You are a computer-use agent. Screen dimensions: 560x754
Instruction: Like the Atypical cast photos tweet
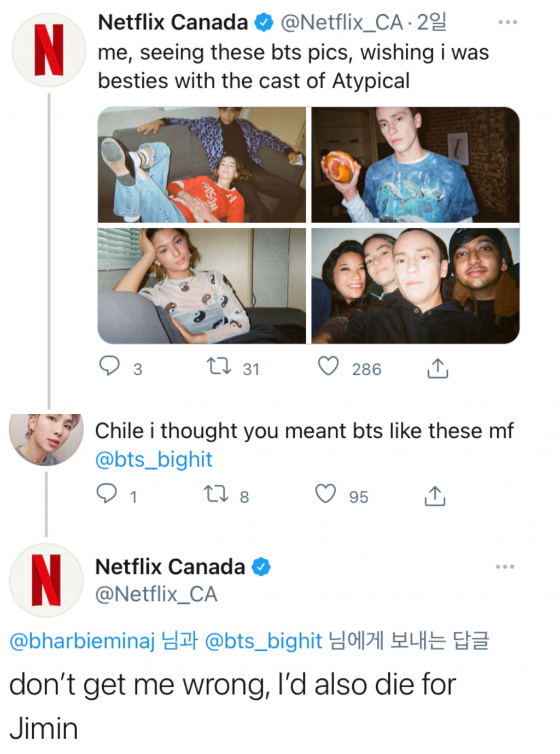[329, 366]
